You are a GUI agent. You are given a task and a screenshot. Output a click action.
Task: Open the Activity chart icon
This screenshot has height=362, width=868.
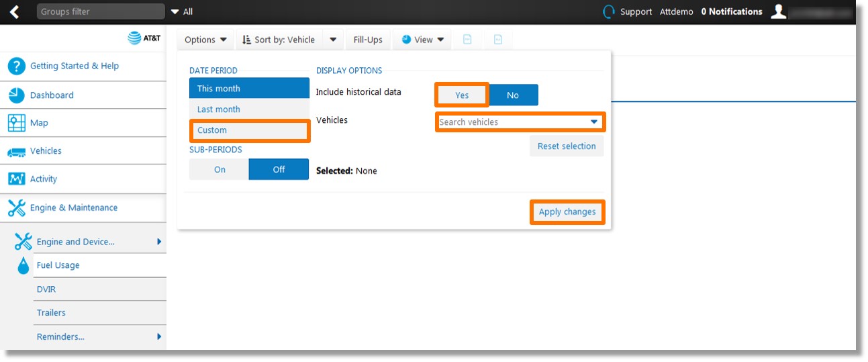pyautogui.click(x=16, y=179)
